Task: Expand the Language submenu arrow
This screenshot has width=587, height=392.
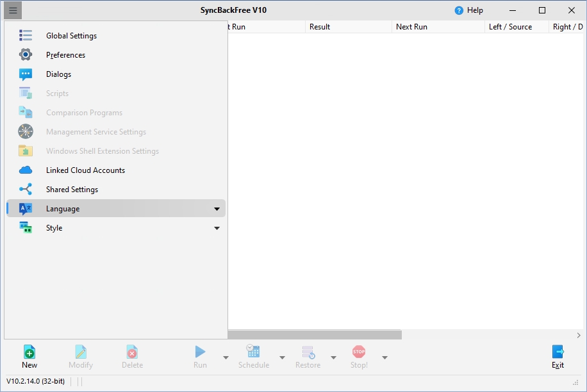Action: 217,209
